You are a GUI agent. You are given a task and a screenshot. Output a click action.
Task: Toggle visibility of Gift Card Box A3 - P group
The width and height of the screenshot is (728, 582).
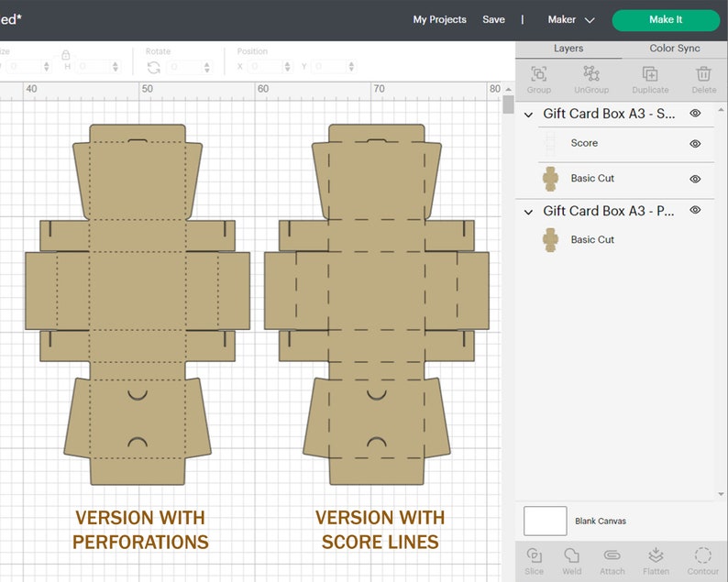tap(695, 210)
